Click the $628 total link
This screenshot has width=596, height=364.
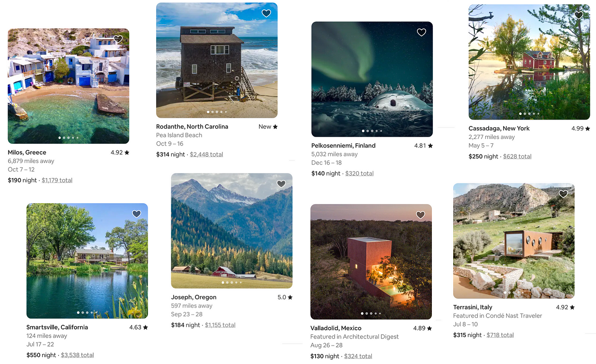point(517,156)
